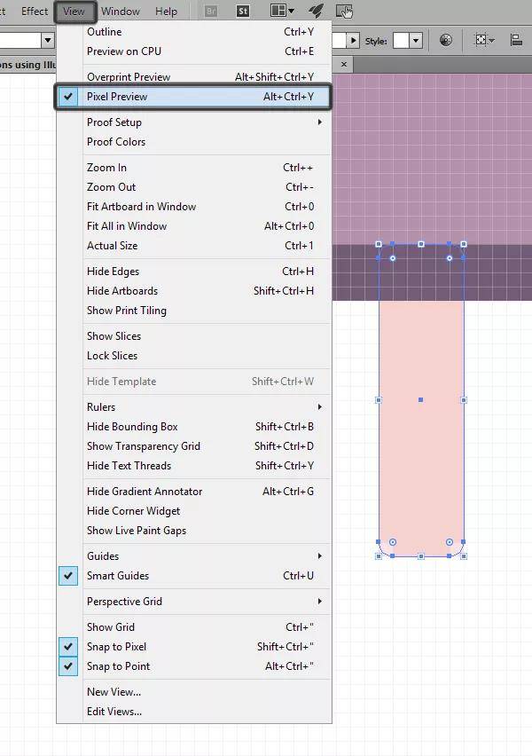
Task: Choose Hide Gradient Annotator
Action: point(192,492)
